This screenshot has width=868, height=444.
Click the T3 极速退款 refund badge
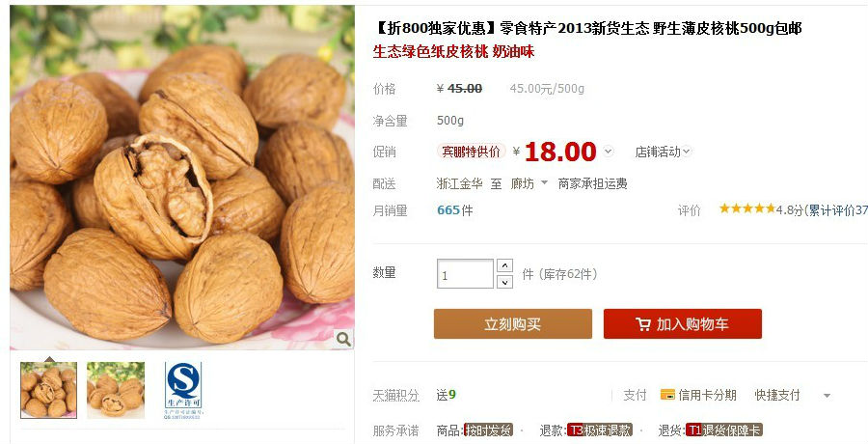[x=600, y=430]
